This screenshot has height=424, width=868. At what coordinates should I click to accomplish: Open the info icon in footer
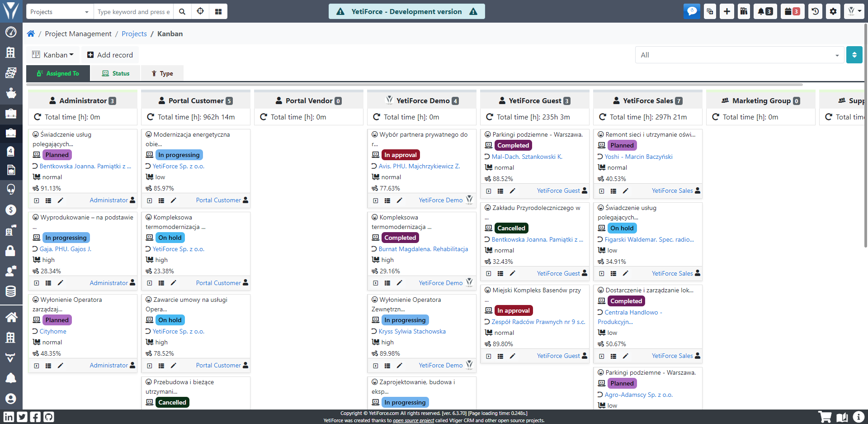859,417
